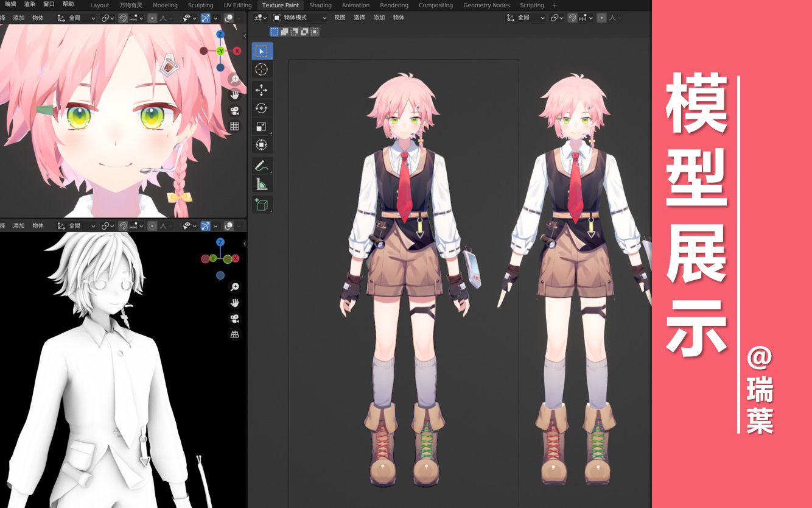Select the Annotate pencil tool

tap(262, 166)
